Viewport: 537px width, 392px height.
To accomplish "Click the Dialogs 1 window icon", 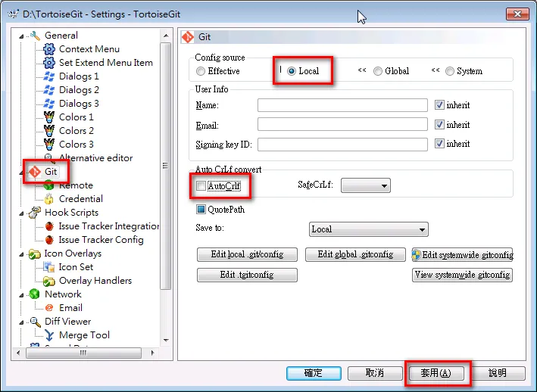I will [49, 76].
